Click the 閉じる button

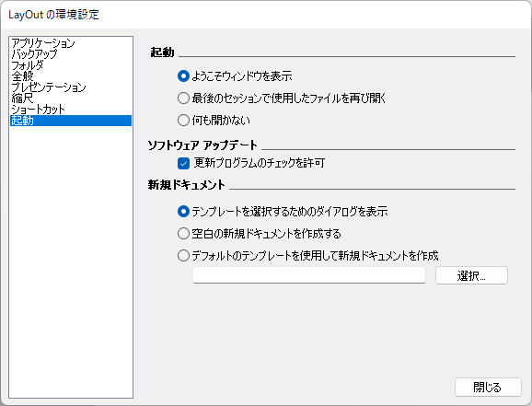point(488,387)
